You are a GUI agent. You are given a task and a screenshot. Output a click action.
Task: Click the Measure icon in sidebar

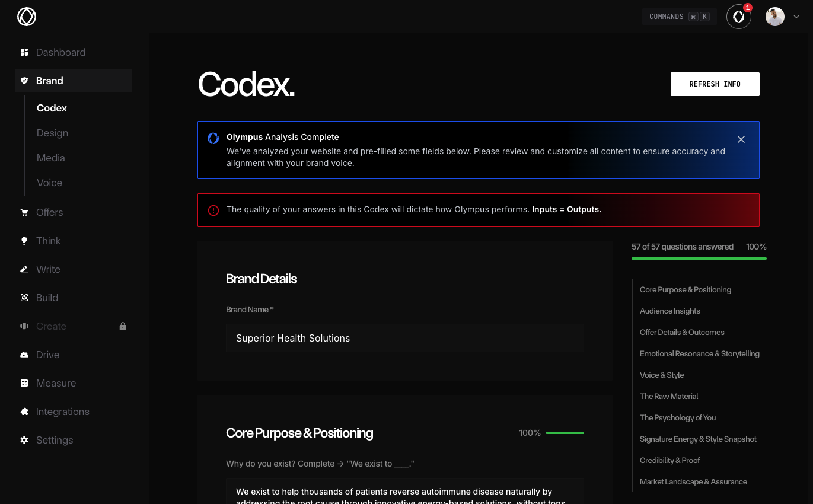(x=24, y=383)
